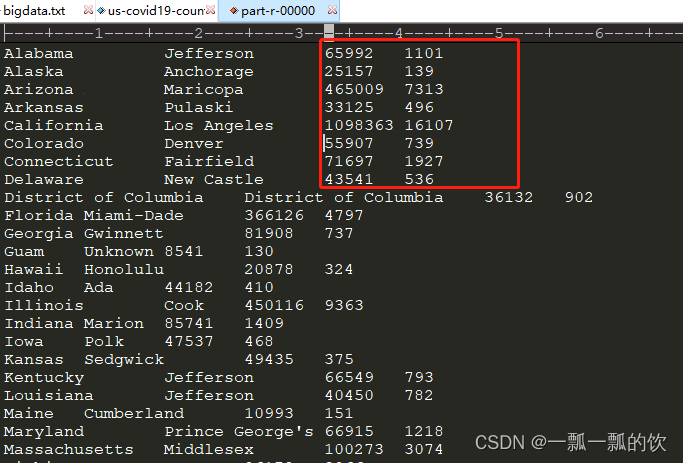The width and height of the screenshot is (683, 463).
Task: Click the value 71697
Action: 349,161
